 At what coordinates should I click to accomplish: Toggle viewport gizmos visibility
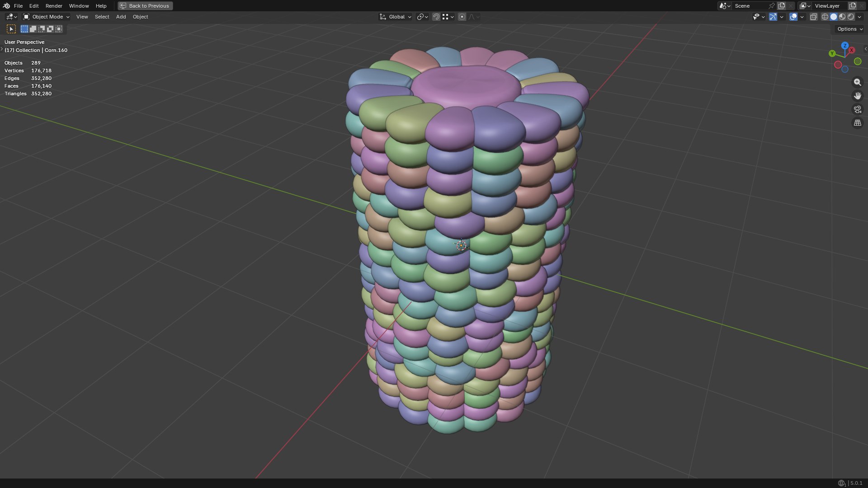point(773,17)
